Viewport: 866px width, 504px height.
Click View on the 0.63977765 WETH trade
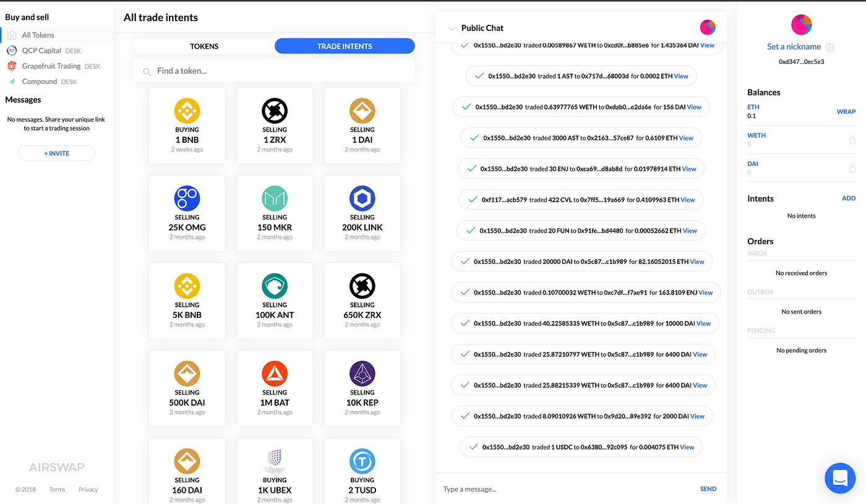[x=694, y=107]
